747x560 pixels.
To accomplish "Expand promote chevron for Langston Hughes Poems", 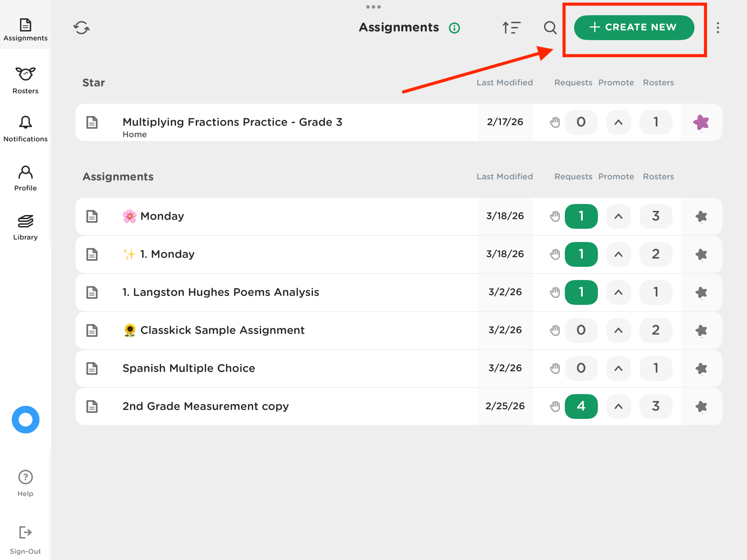I will (619, 292).
